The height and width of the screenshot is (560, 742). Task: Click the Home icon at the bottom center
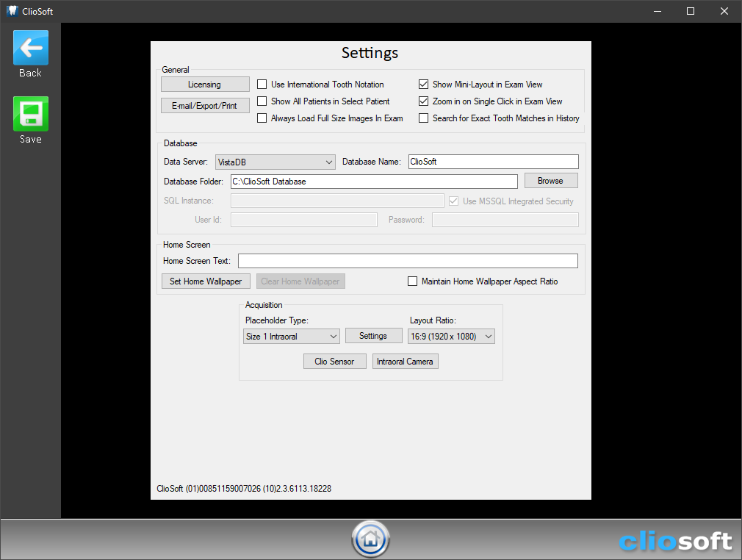[370, 539]
